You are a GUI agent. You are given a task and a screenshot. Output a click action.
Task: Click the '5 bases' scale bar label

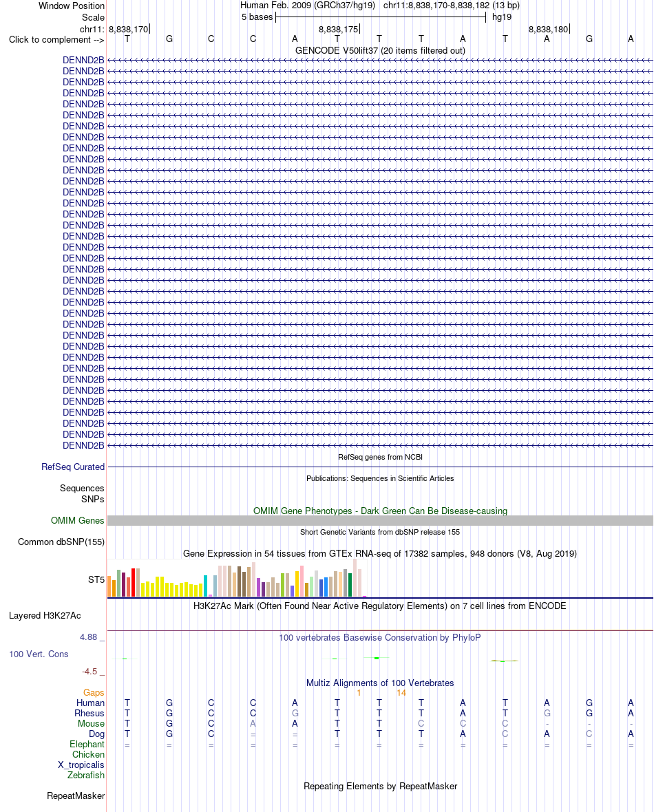point(257,17)
